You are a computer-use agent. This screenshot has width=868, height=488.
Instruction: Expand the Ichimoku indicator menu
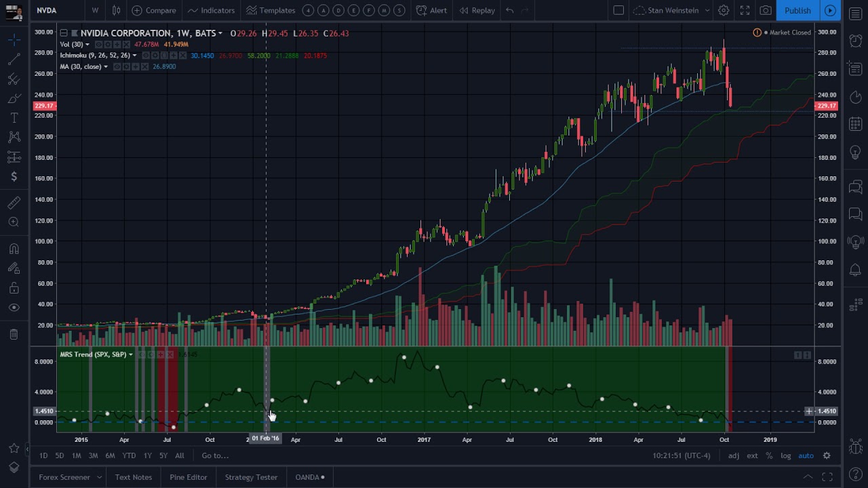point(134,56)
